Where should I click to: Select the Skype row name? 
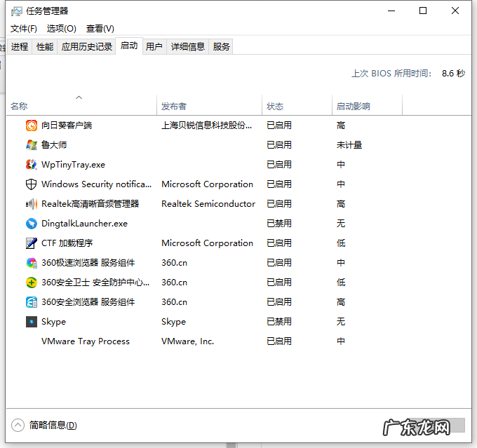(53, 322)
